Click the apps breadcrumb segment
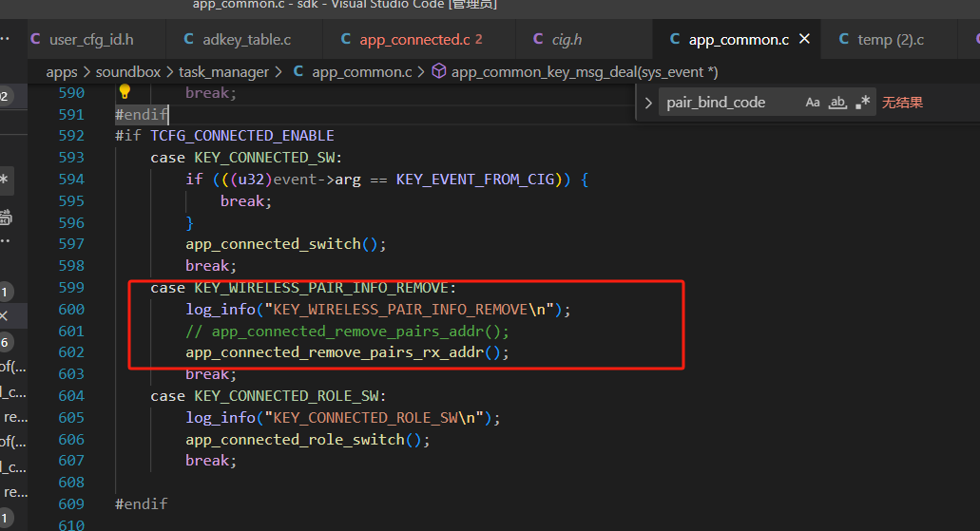980x531 pixels. pyautogui.click(x=61, y=72)
